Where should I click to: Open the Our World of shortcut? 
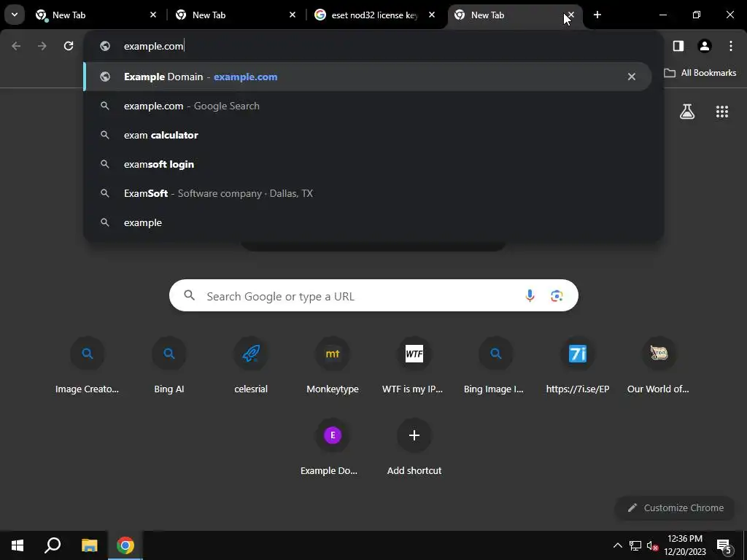[x=659, y=366]
